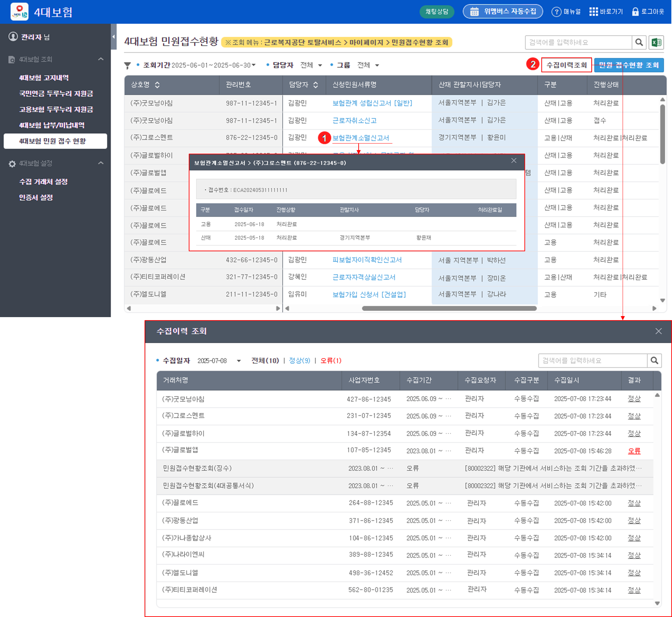Open the 바로가기 grid icon
Viewport: 672px width, 617px height.
pos(593,12)
